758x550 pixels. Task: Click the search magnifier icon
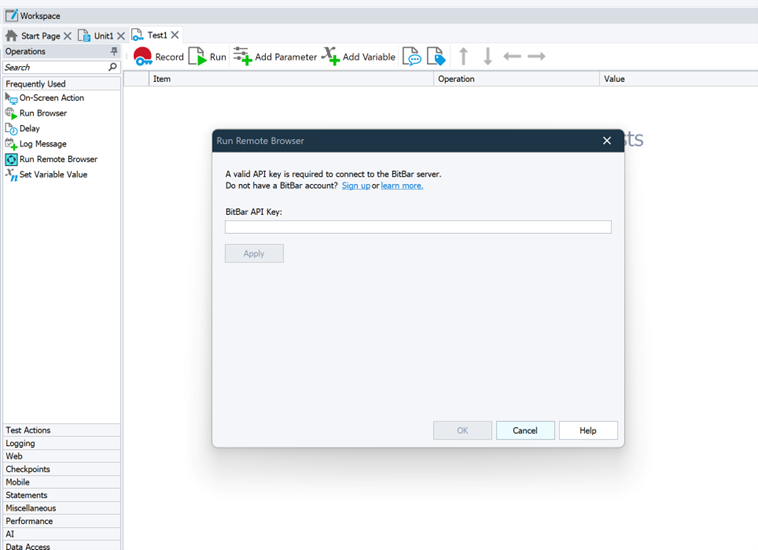113,67
